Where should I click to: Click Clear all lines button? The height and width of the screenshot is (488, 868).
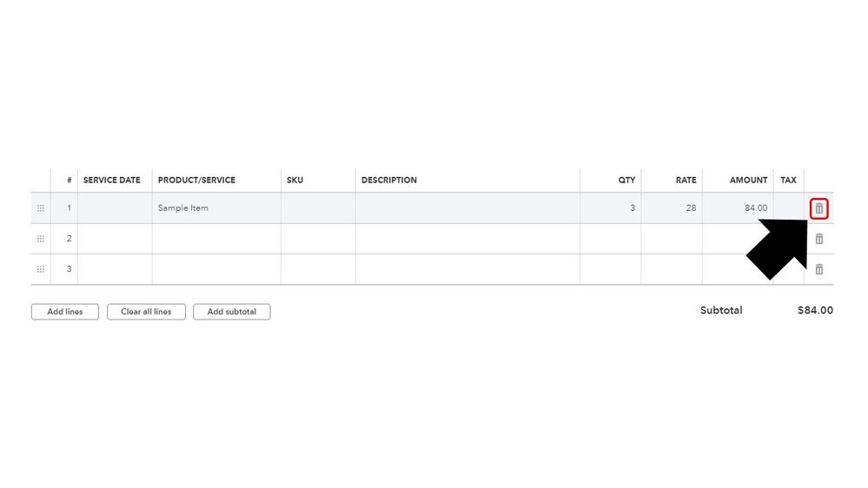click(146, 312)
